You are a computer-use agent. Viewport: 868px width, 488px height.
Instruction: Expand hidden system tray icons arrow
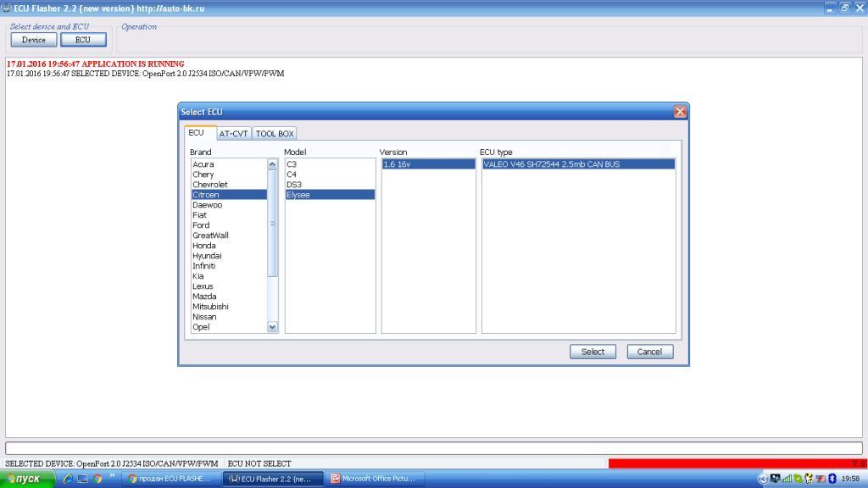[763, 480]
